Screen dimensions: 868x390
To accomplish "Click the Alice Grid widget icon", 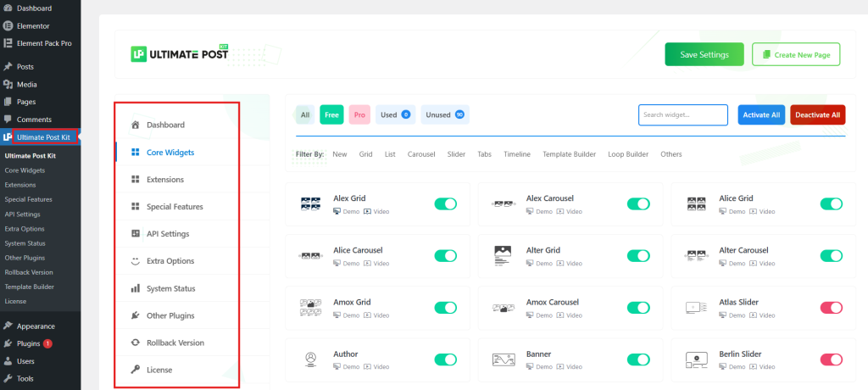I will (696, 203).
